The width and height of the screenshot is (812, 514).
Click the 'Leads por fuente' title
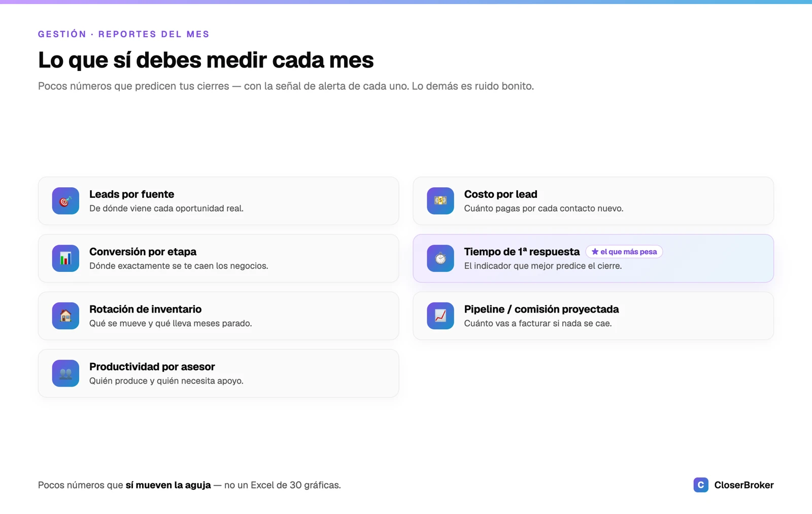131,194
